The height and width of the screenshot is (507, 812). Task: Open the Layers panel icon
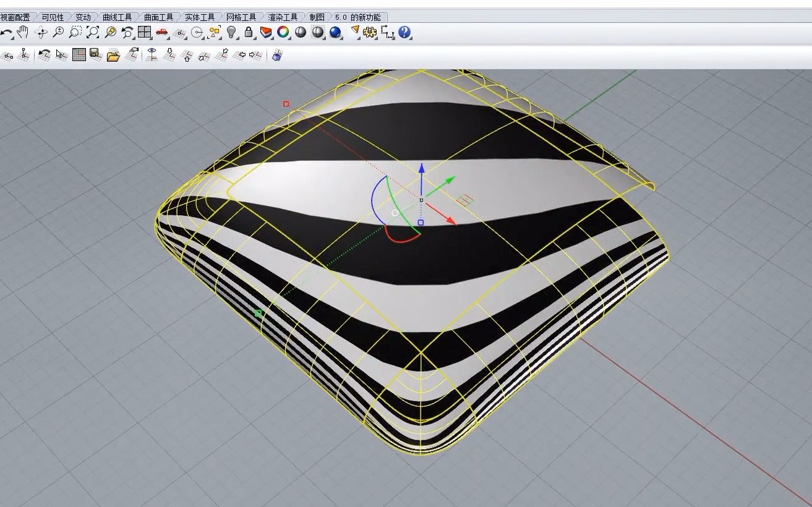click(x=266, y=32)
